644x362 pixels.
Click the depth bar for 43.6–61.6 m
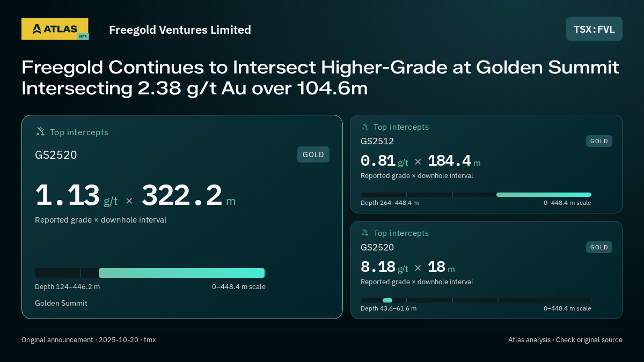(476, 300)
